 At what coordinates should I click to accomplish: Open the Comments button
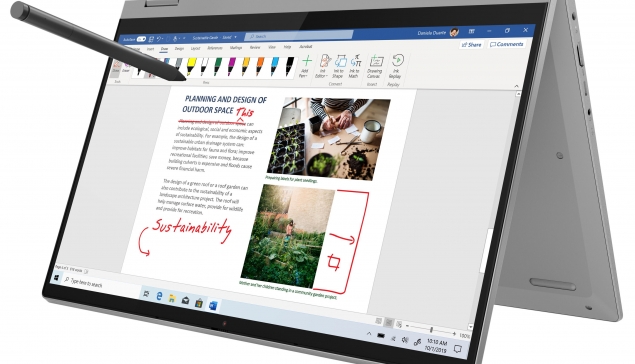click(x=507, y=44)
